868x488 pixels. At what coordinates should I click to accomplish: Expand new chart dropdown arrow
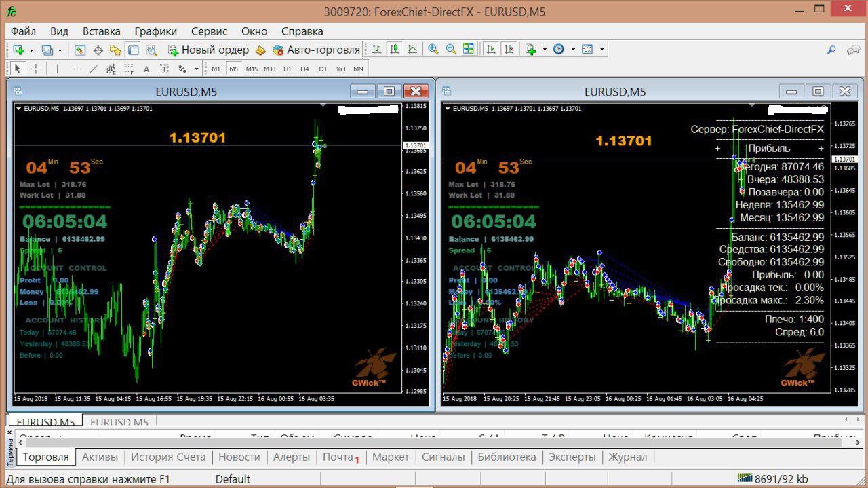click(x=31, y=50)
